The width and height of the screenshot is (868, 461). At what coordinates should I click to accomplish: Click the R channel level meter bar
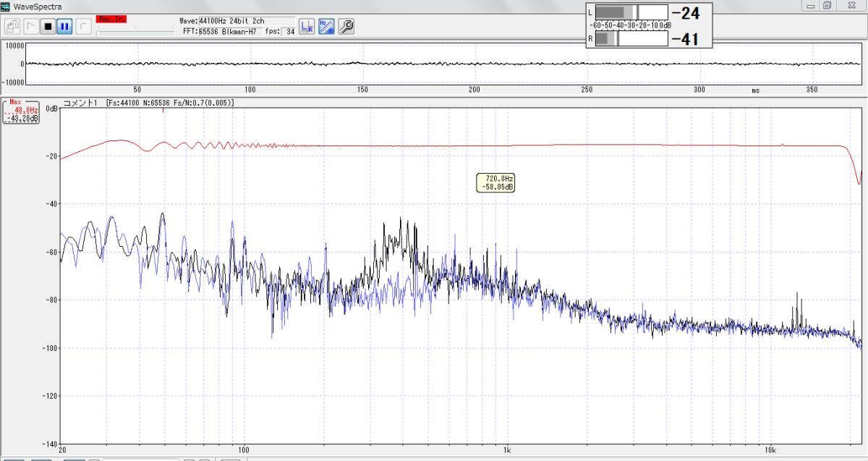tap(631, 39)
